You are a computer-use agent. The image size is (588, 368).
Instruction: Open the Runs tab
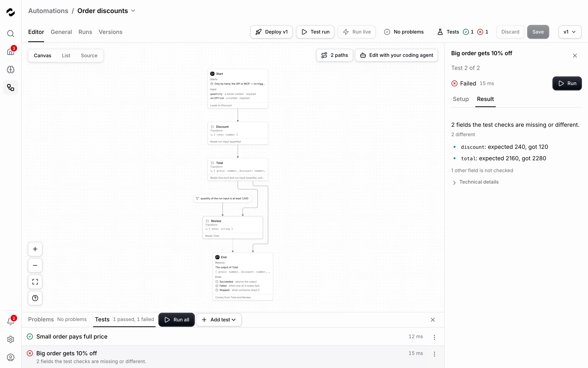pyautogui.click(x=85, y=32)
